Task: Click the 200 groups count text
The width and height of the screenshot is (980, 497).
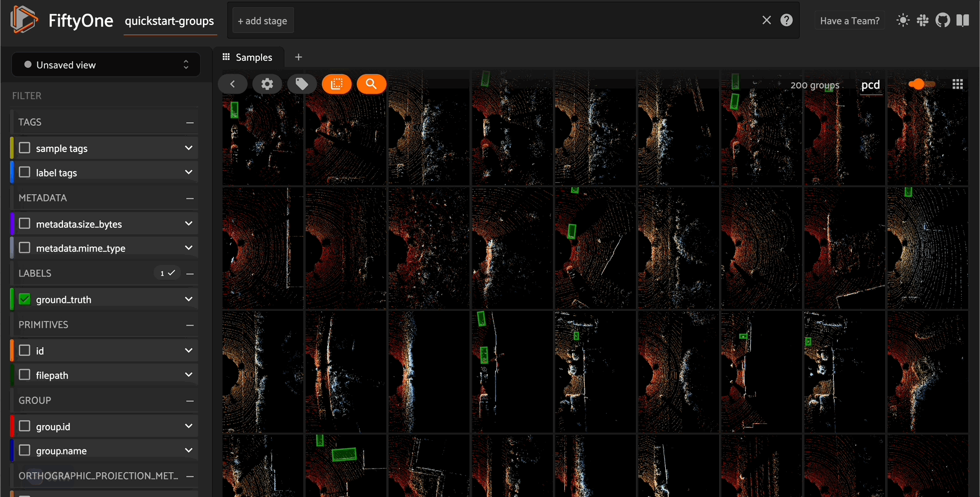Action: (815, 85)
